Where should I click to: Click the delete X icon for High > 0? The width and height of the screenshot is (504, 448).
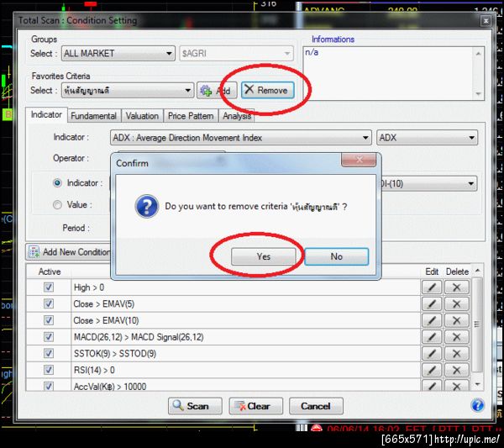point(456,287)
